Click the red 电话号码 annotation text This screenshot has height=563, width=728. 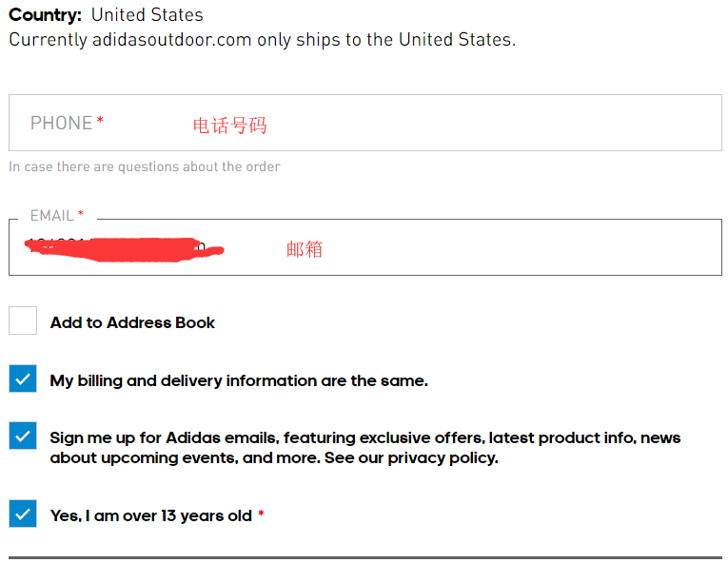[229, 126]
